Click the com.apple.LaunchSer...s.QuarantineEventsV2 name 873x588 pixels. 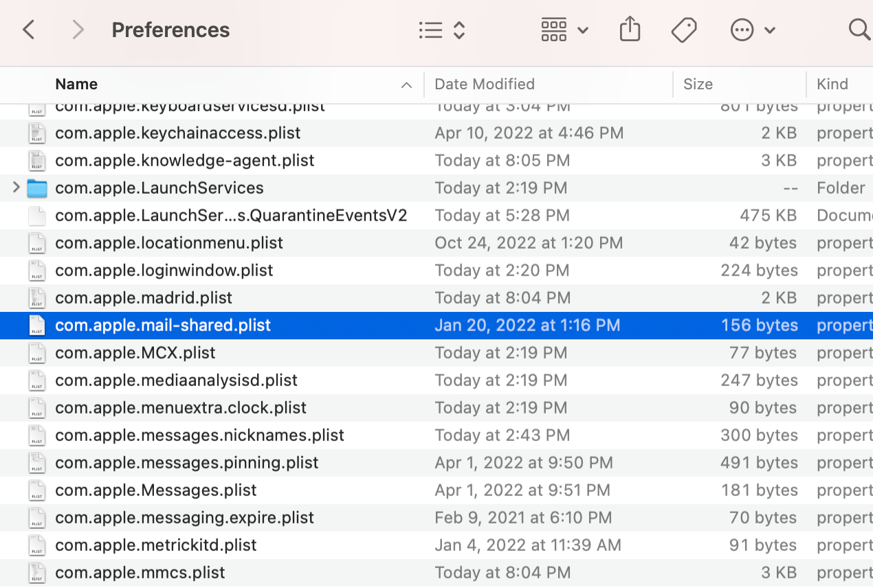231,215
